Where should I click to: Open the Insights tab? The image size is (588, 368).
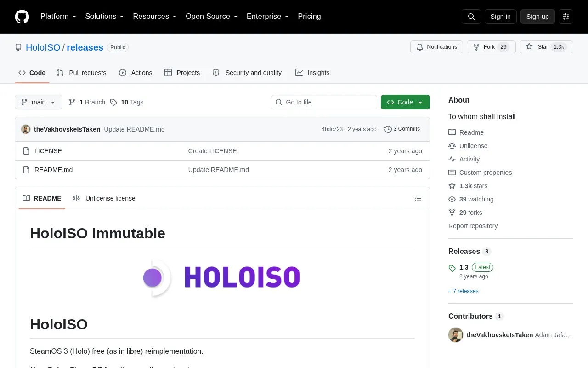[312, 73]
